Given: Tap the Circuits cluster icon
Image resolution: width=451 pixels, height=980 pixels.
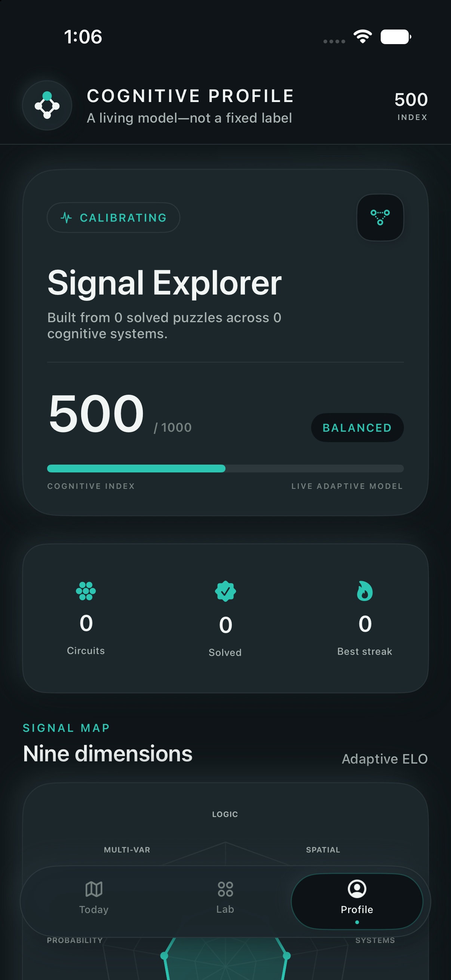Looking at the screenshot, I should tap(86, 591).
